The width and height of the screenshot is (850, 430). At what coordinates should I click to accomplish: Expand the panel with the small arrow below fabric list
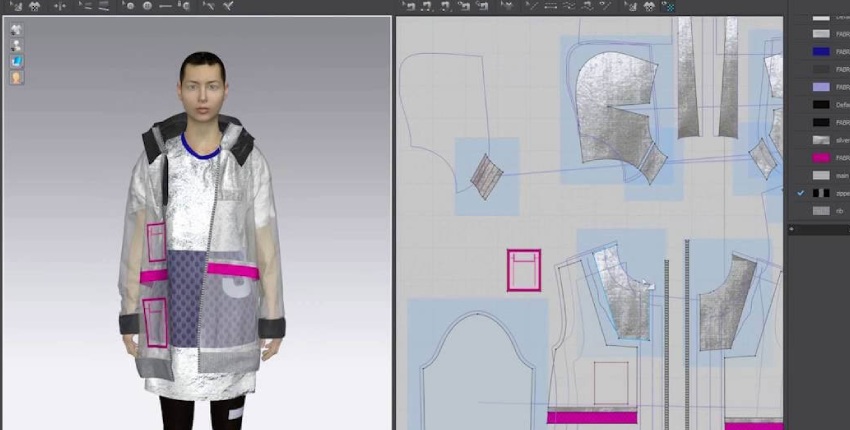click(x=792, y=229)
